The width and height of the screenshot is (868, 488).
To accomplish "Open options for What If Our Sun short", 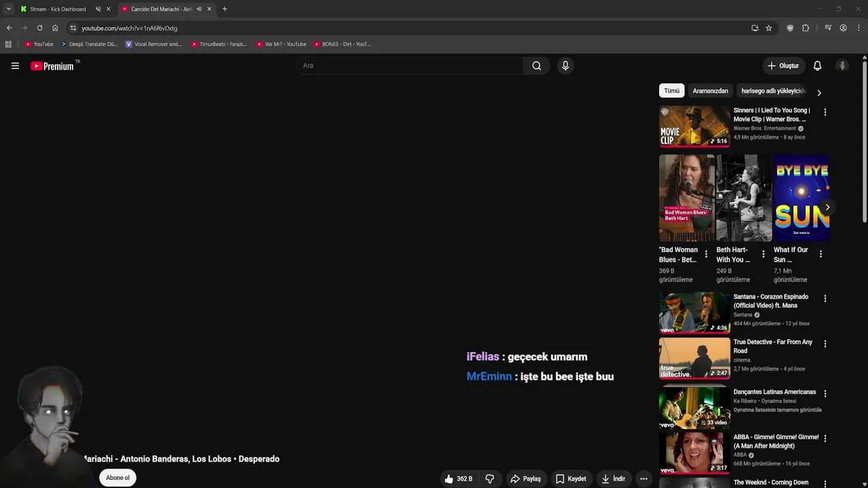I will [x=821, y=254].
